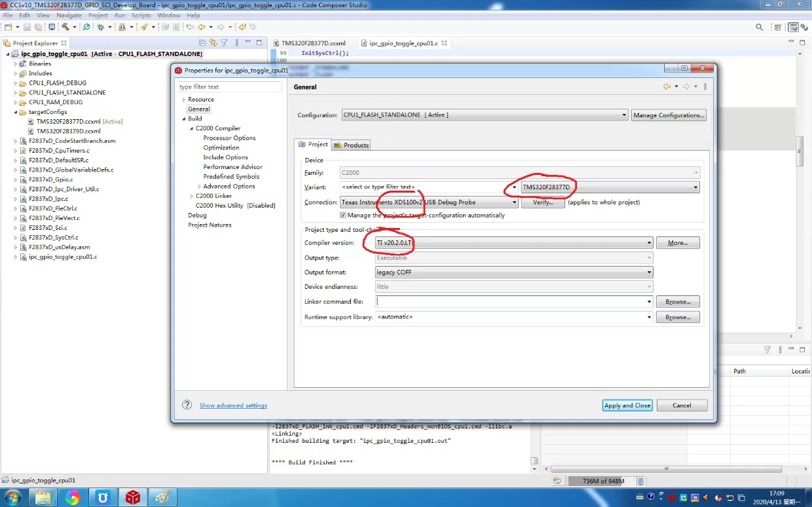Click the Flash load icon in toolbar

(x=122, y=27)
